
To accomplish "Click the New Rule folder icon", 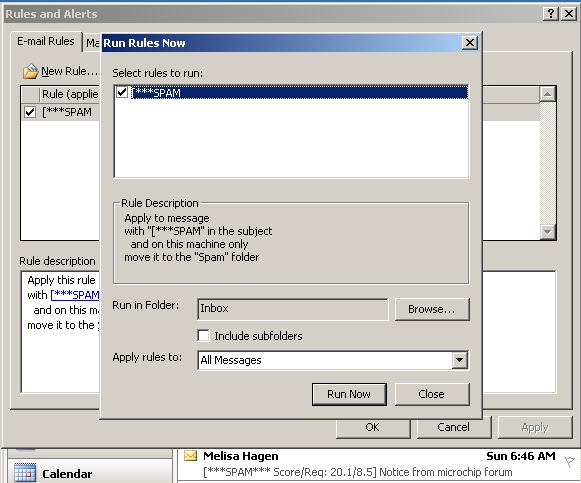I will point(31,71).
